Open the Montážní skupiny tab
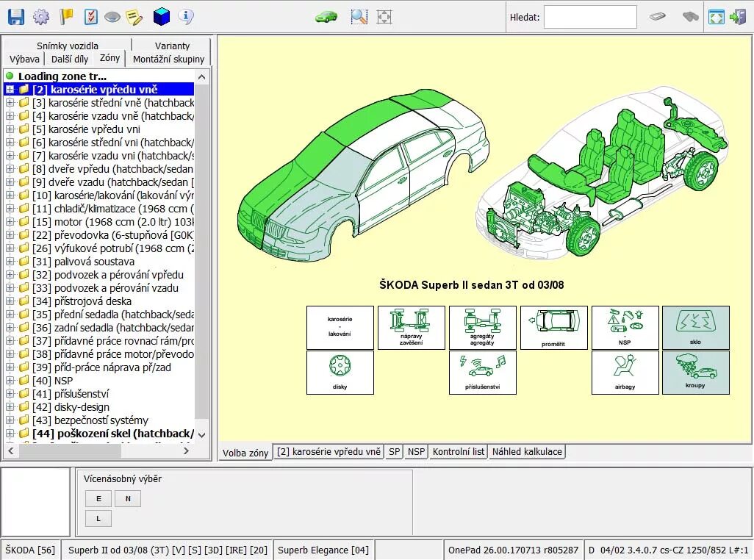Viewport: 754px width, 560px height. coord(169,59)
